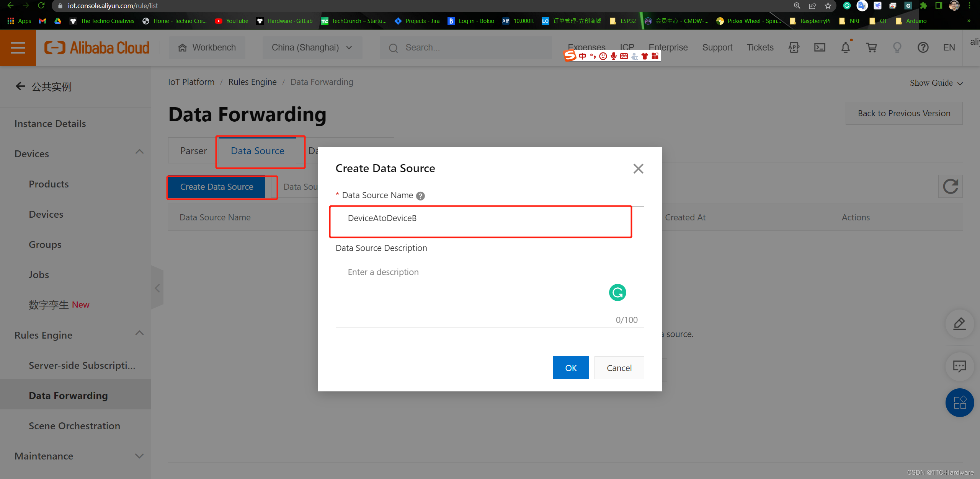980x479 pixels.
Task: Click the shopping cart icon in header
Action: click(x=871, y=47)
